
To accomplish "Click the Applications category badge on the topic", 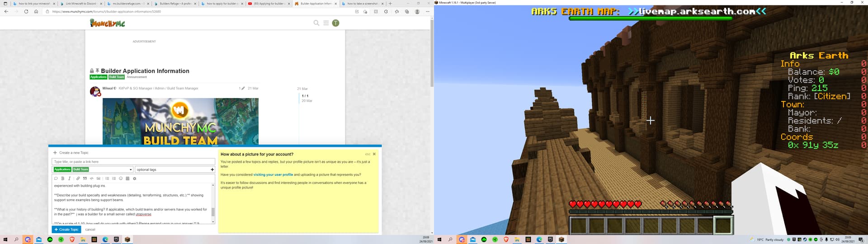I will [98, 77].
